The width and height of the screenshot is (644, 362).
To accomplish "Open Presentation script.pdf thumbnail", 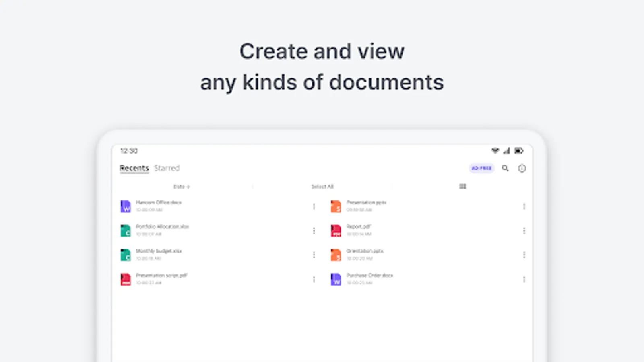I will click(x=125, y=279).
